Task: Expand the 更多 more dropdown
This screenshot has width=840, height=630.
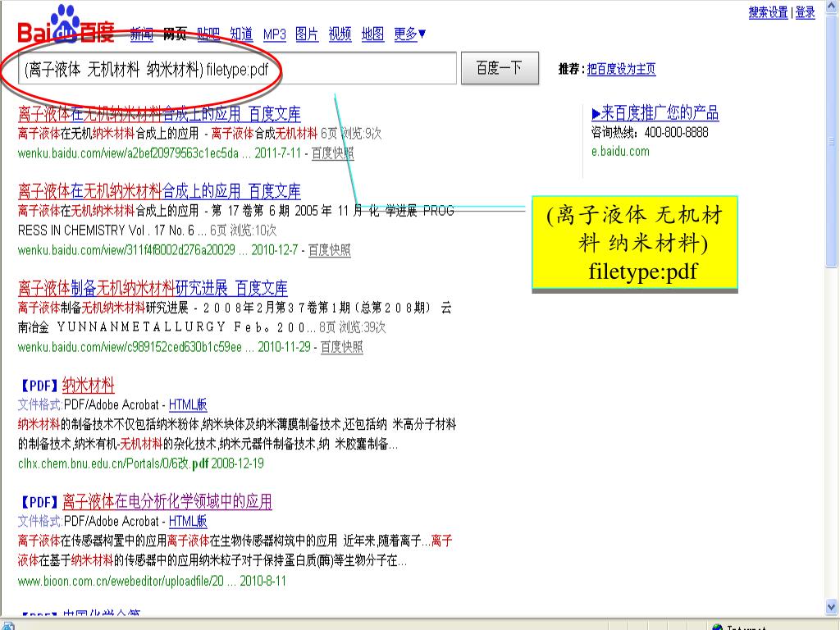Action: [x=410, y=34]
